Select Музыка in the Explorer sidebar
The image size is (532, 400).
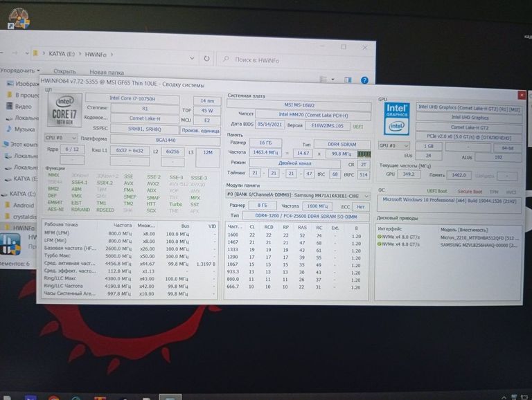(x=24, y=129)
